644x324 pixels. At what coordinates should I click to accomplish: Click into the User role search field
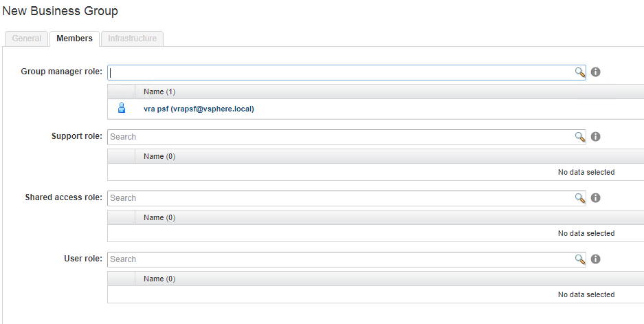340,259
